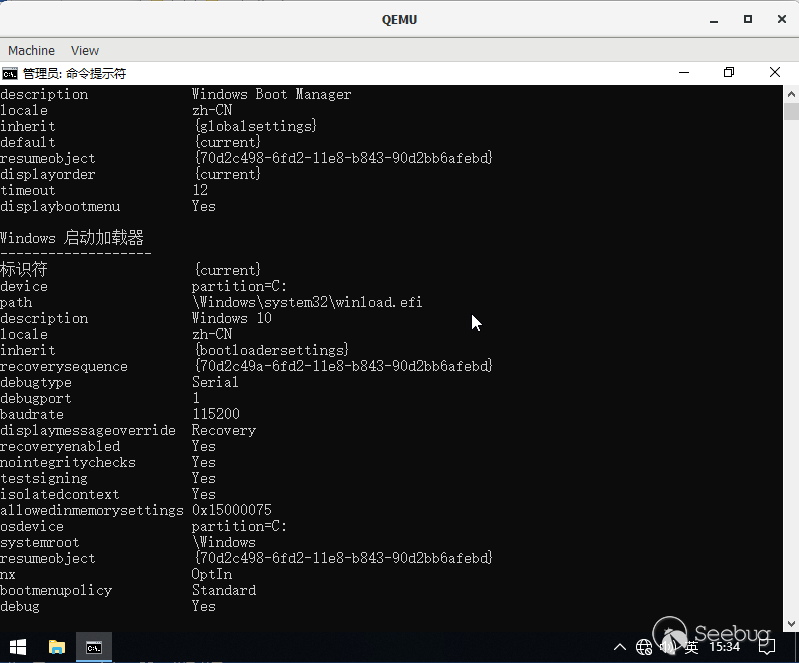
Task: Maximize the QEMU window
Action: point(748,19)
